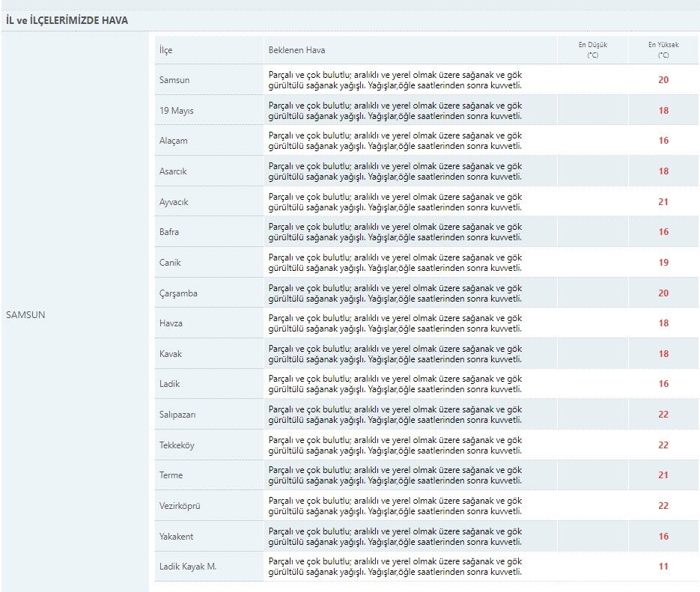700x592 pixels.
Task: Click the weather description in the Terme row
Action: 395,475
